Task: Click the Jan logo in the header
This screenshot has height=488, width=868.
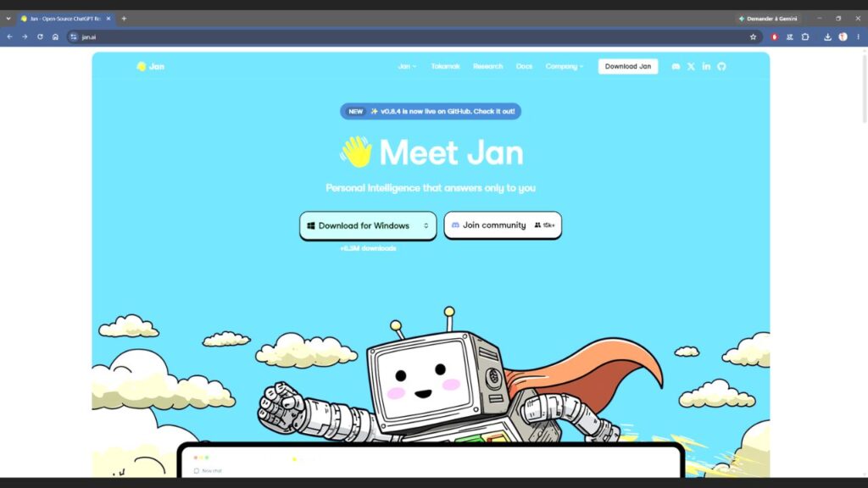Action: (x=151, y=66)
